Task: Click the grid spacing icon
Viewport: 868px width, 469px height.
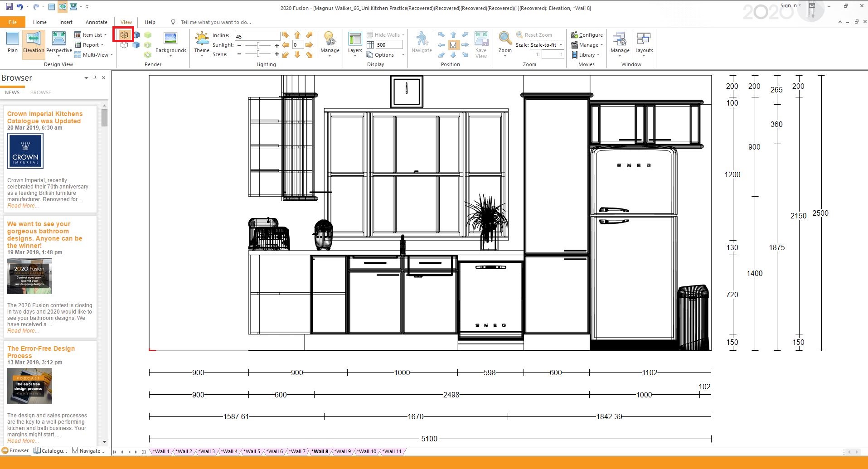Action: pos(370,45)
